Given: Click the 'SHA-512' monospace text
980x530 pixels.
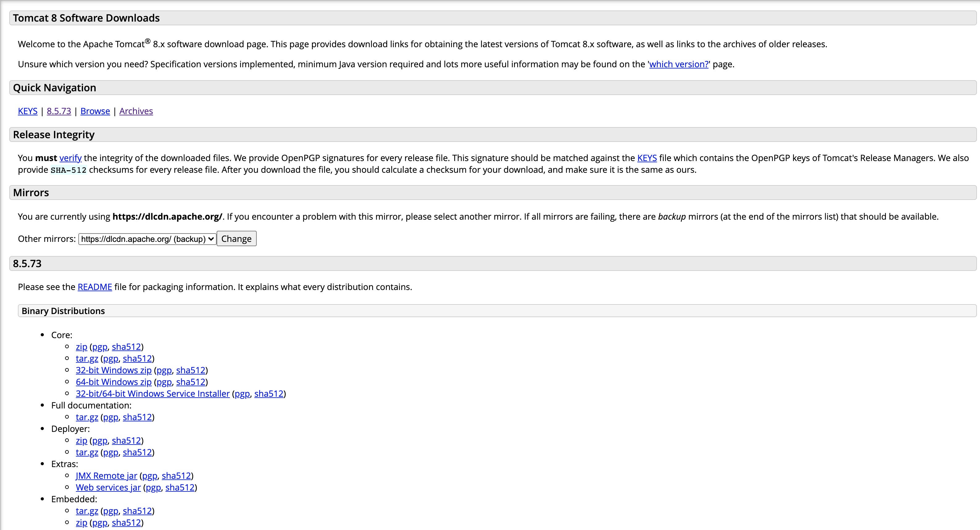Looking at the screenshot, I should (69, 170).
